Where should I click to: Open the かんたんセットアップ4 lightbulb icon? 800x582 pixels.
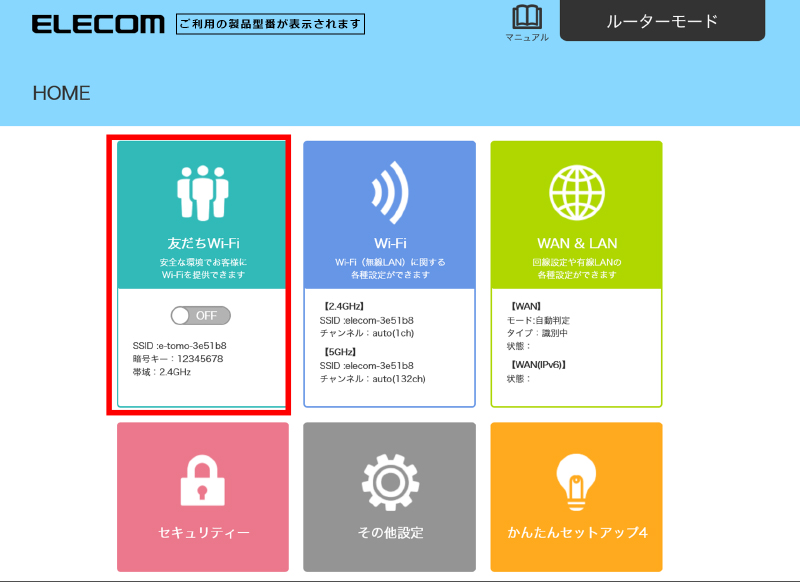pos(577,482)
